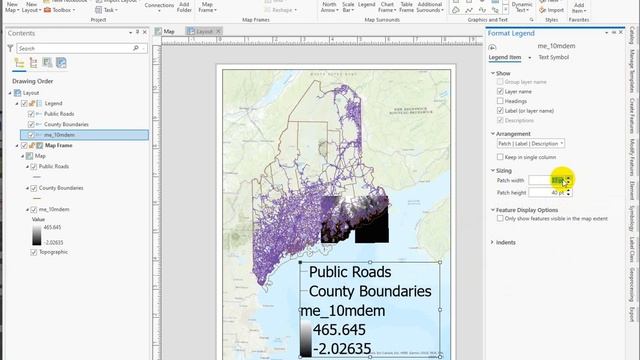The image size is (640, 360).
Task: Collapse the Layout tree node
Action: 10,93
